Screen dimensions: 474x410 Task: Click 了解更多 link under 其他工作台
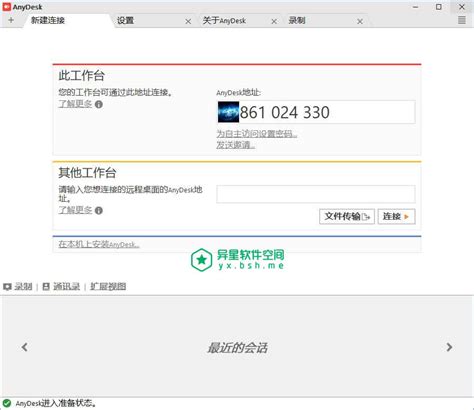click(x=75, y=210)
